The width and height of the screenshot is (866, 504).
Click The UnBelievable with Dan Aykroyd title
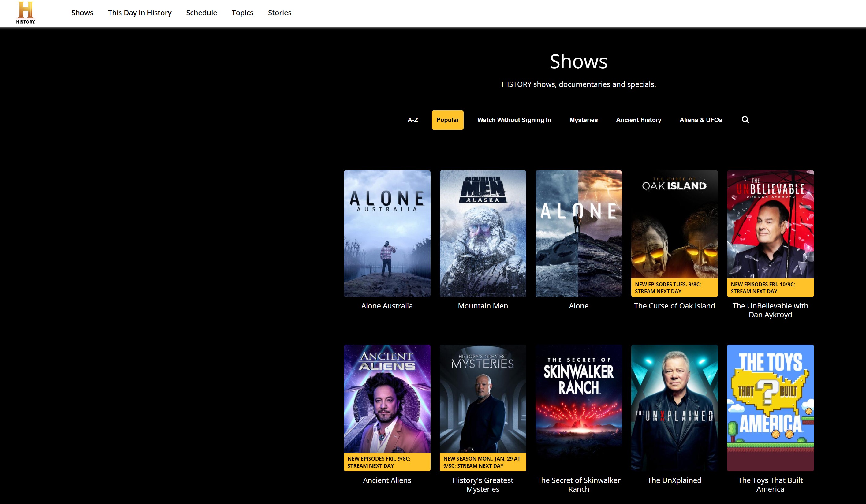coord(770,310)
